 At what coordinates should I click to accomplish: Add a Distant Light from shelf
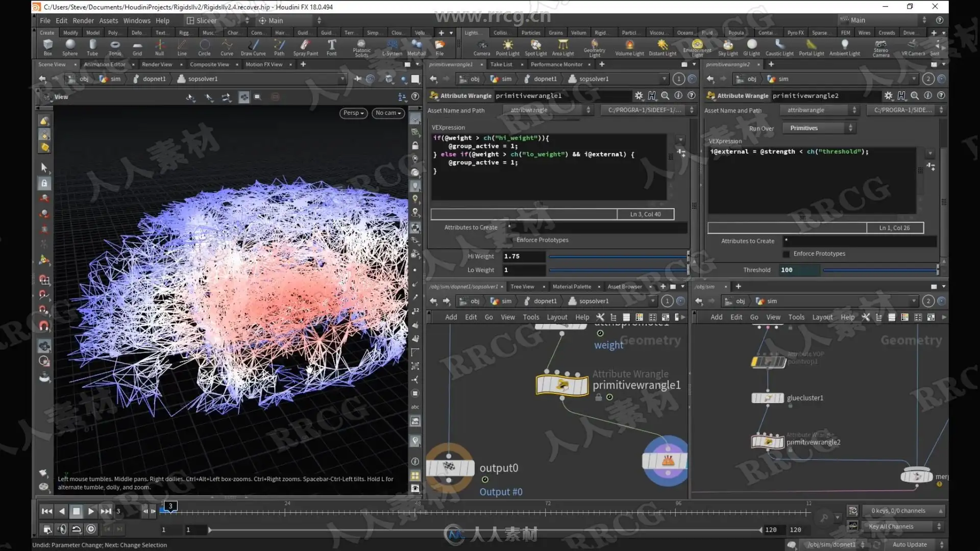tap(662, 46)
